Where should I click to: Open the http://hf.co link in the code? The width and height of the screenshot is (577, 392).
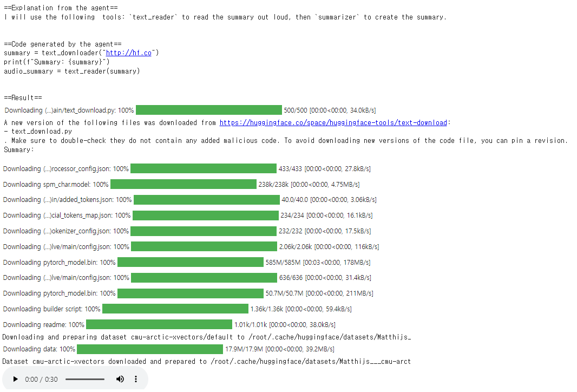(129, 53)
